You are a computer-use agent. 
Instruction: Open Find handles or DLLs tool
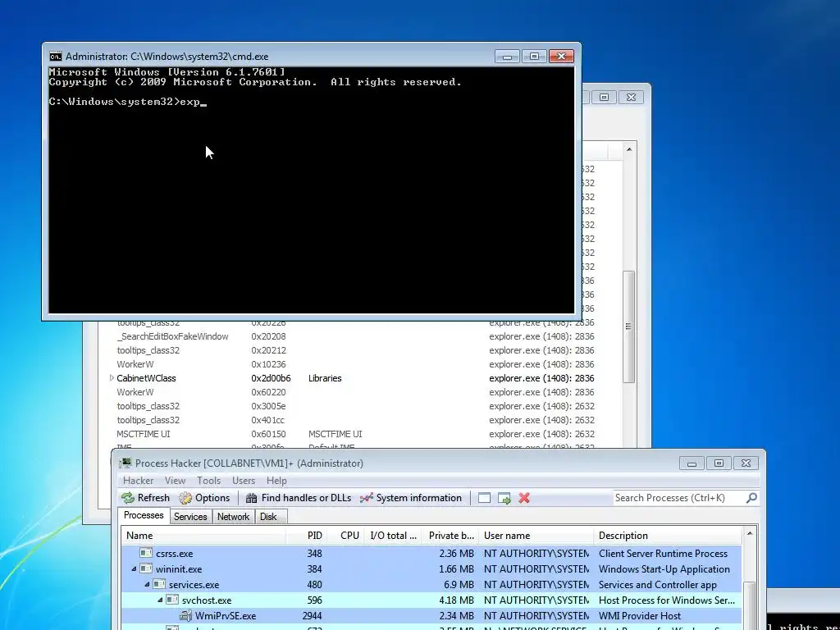298,498
